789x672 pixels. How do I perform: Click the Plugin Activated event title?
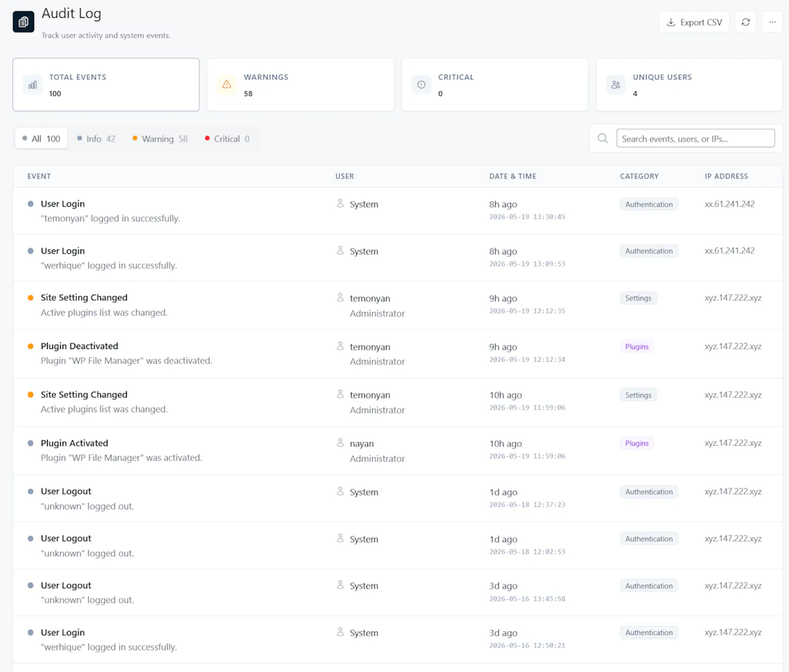74,443
